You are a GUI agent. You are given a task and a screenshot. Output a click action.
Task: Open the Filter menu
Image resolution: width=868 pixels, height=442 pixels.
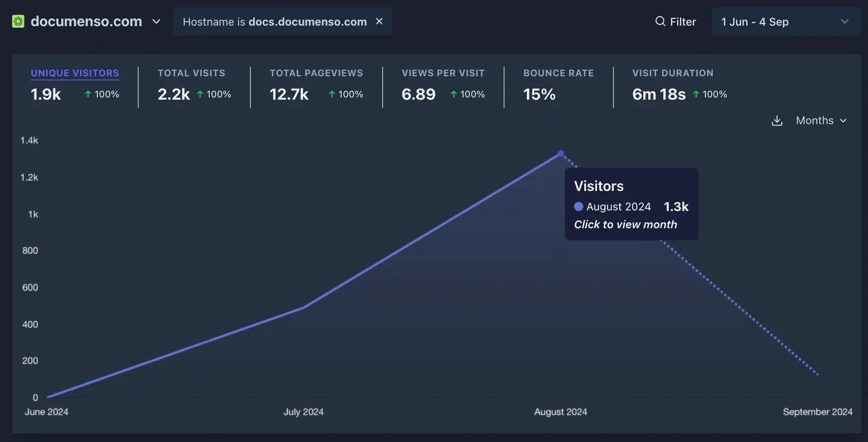675,22
